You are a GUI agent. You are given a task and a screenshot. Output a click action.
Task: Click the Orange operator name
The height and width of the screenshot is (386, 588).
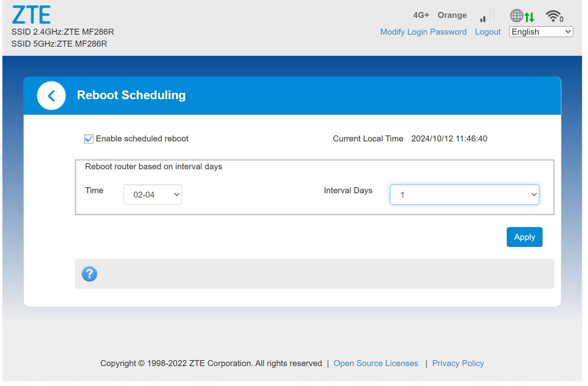[x=452, y=15]
